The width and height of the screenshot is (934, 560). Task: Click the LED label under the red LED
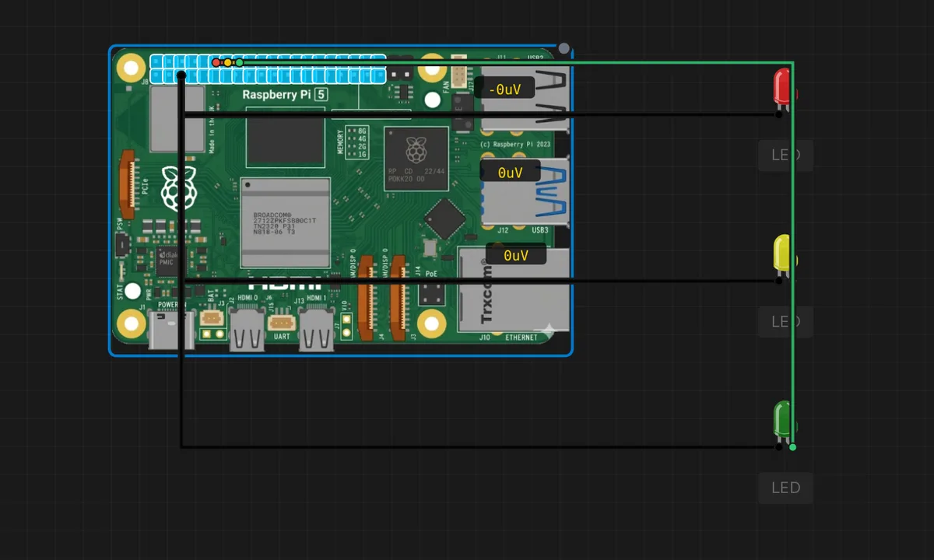coord(785,155)
